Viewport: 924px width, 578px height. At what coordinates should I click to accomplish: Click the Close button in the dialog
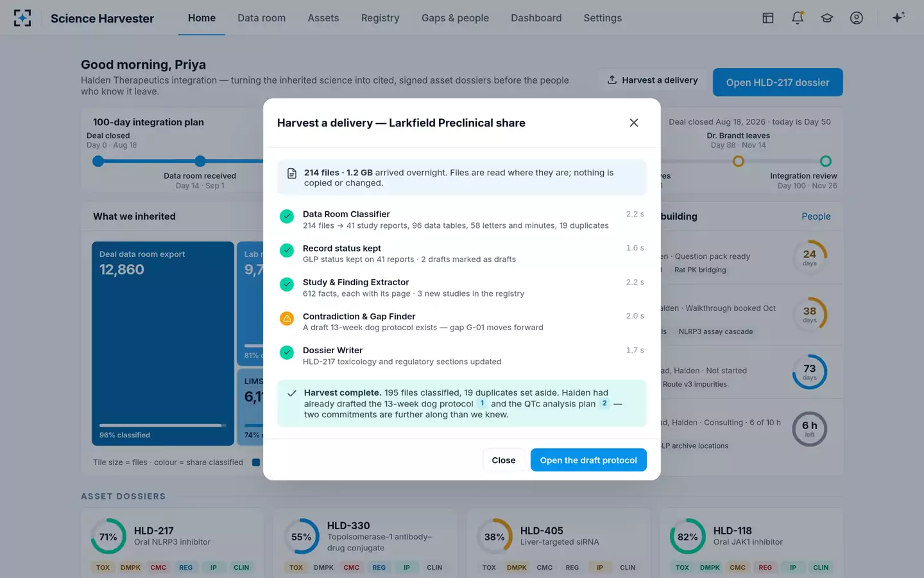504,460
